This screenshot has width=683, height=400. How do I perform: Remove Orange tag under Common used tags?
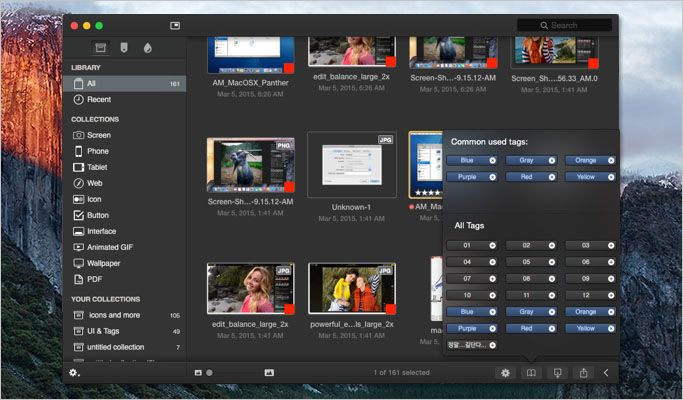click(x=611, y=160)
